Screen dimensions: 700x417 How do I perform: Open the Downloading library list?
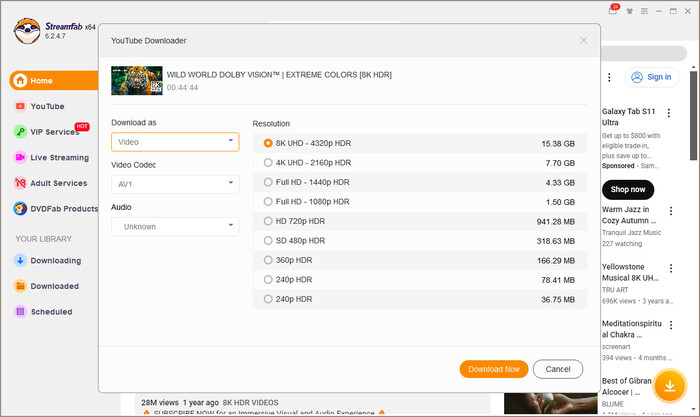(56, 261)
